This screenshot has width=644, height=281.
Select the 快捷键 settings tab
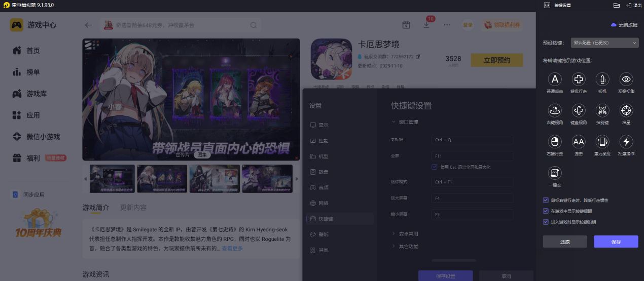(x=340, y=219)
